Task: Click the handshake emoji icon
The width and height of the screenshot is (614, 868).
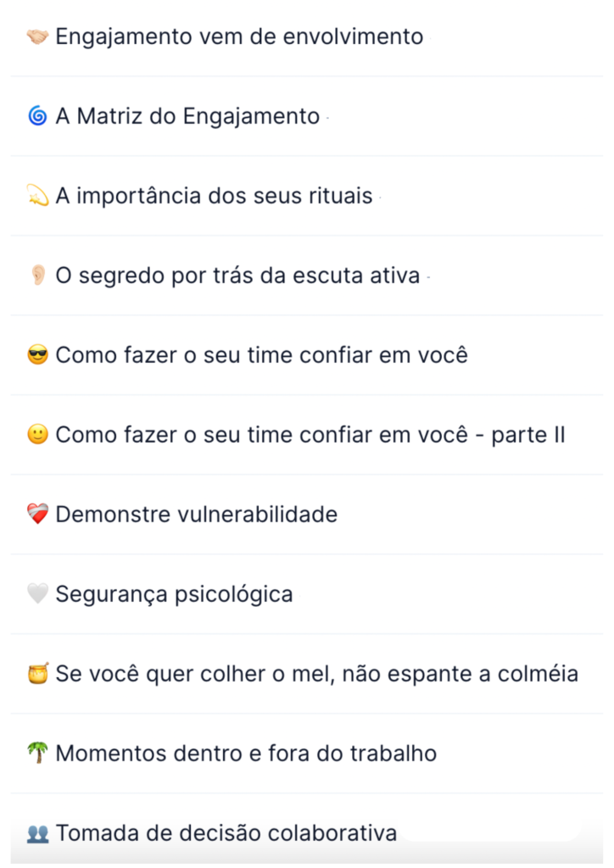Action: click(37, 37)
